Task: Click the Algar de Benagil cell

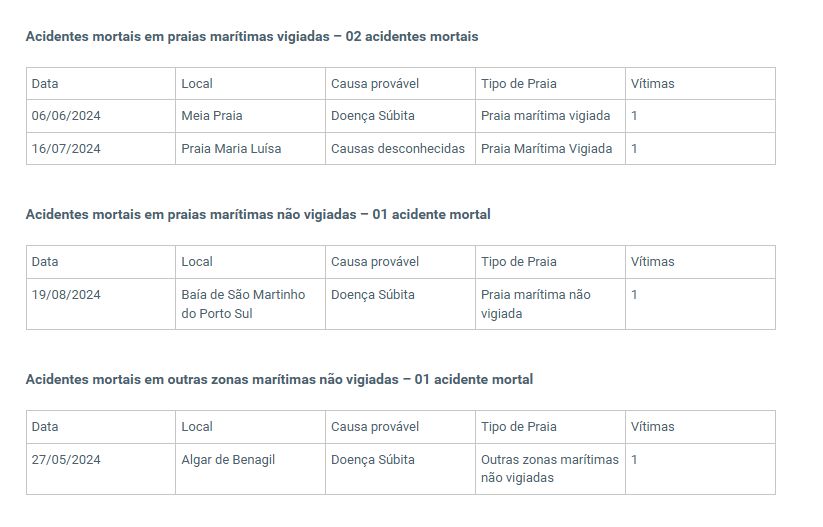Action: coord(250,469)
